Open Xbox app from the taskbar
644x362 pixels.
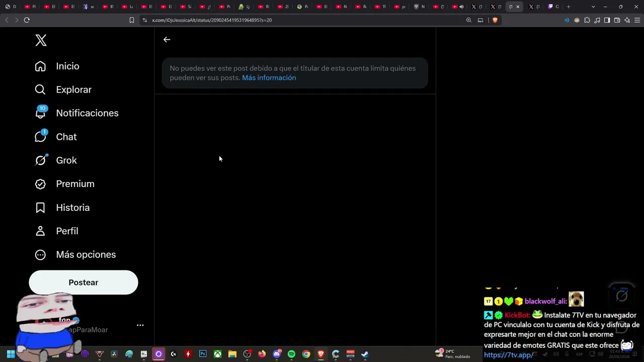click(x=217, y=354)
